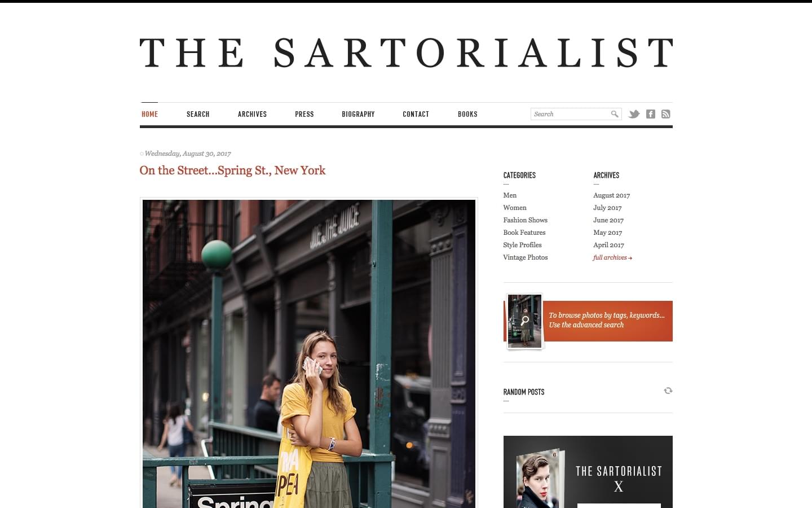The height and width of the screenshot is (508, 812).
Task: Open the Spring St., New York post title
Action: [232, 170]
